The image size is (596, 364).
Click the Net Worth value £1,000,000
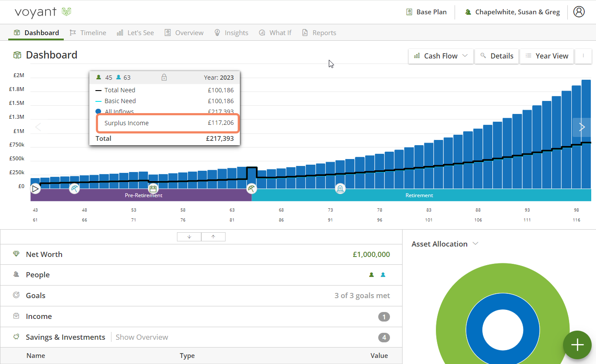pos(371,254)
